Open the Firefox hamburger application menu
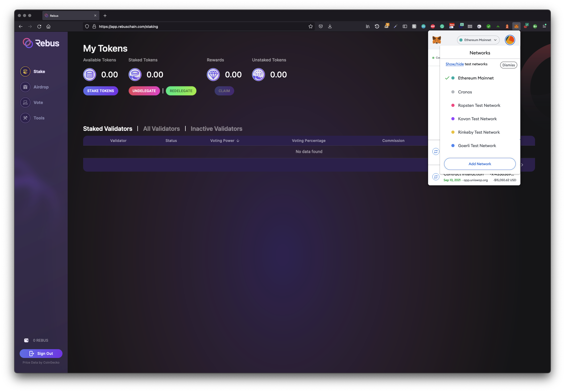Screen dimensions: 565x392 pos(544,26)
